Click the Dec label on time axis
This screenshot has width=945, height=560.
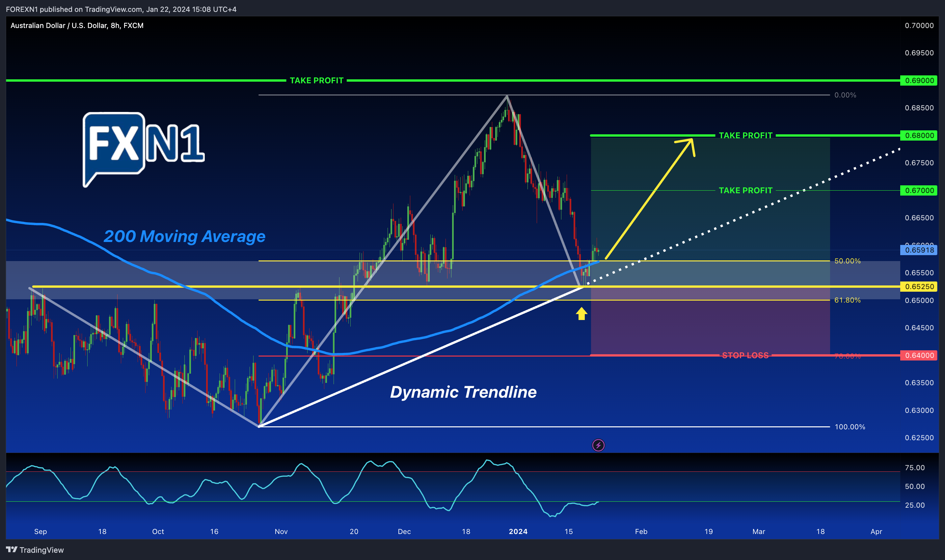(404, 532)
